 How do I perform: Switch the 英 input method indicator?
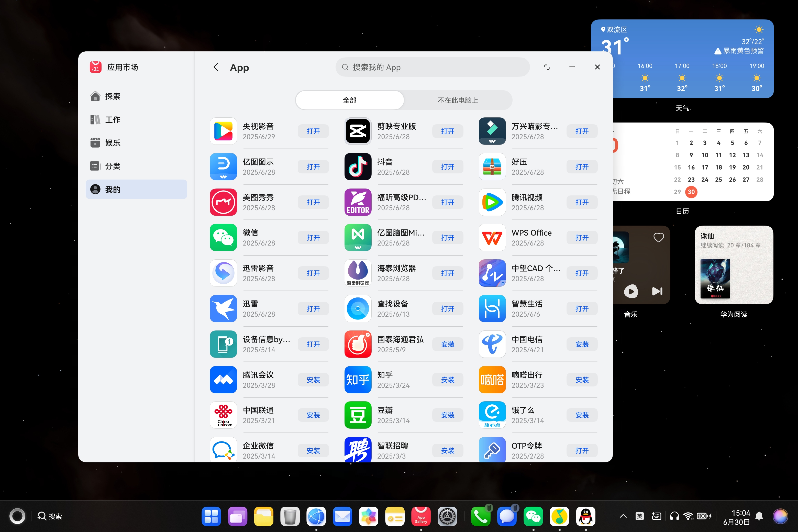tap(640, 516)
